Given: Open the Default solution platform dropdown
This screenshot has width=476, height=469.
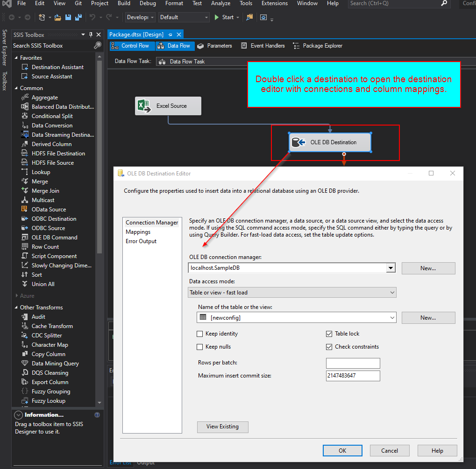Looking at the screenshot, I should [184, 17].
